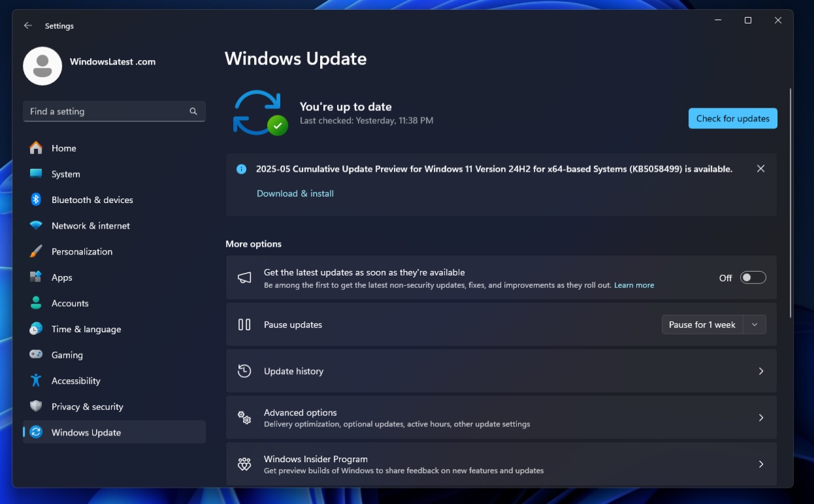Select Personalization in the sidebar
This screenshot has height=504, width=814.
pos(114,251)
